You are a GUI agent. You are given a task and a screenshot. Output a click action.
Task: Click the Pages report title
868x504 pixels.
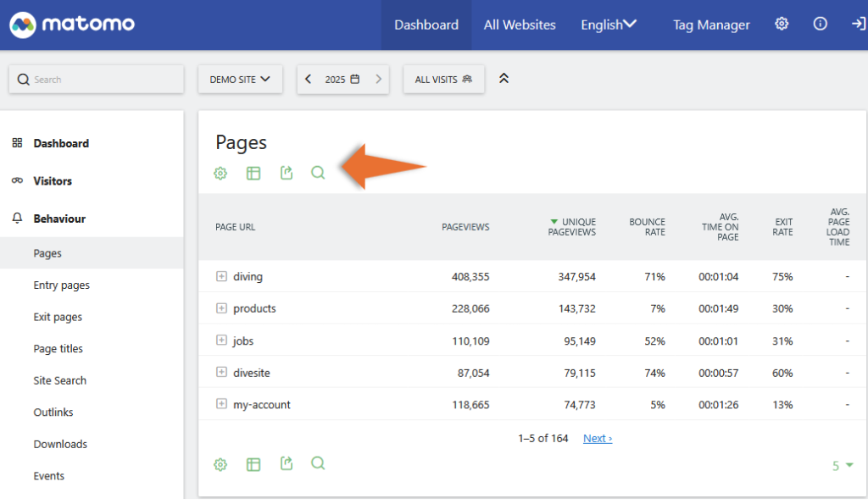click(x=242, y=143)
